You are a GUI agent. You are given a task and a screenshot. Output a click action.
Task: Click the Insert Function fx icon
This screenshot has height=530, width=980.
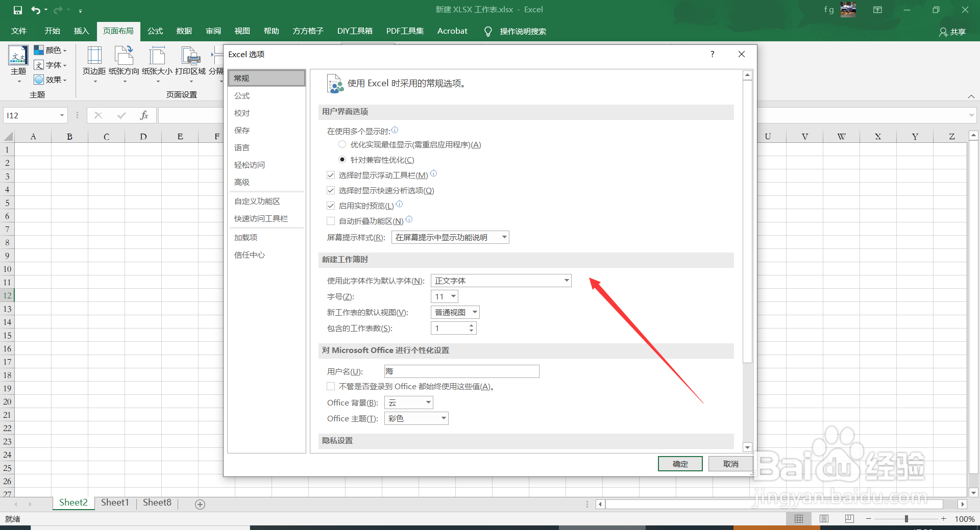(x=144, y=115)
